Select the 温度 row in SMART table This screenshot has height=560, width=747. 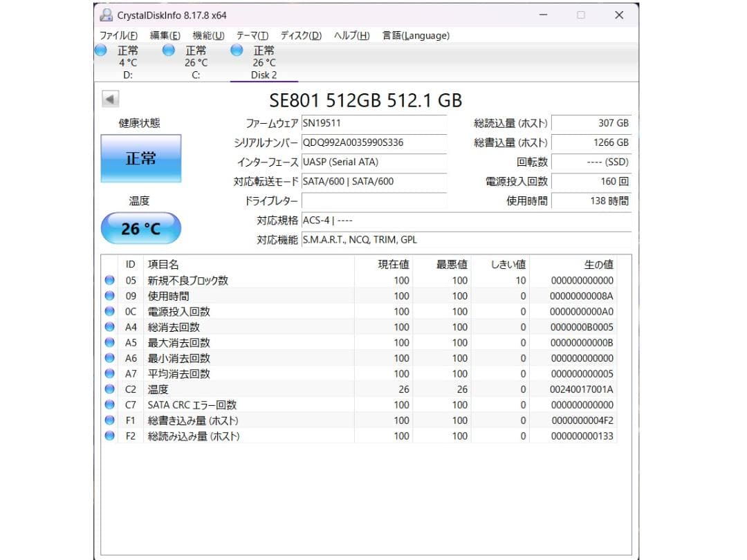(x=359, y=389)
